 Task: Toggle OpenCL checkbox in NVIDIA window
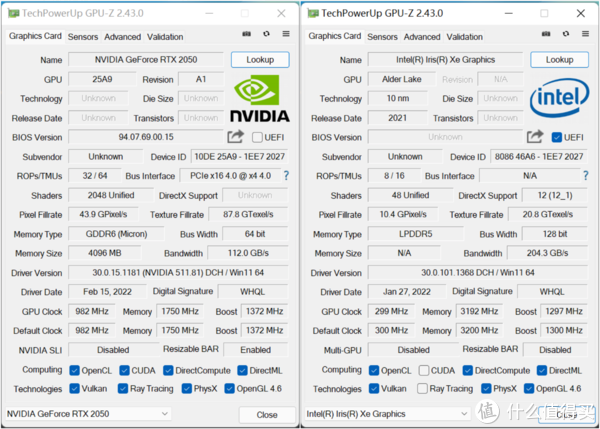[x=74, y=370]
